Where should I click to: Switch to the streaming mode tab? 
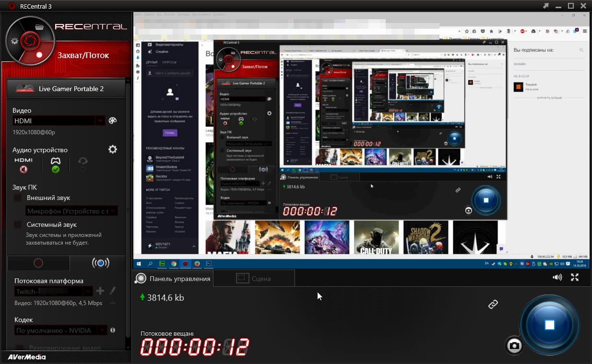100,263
